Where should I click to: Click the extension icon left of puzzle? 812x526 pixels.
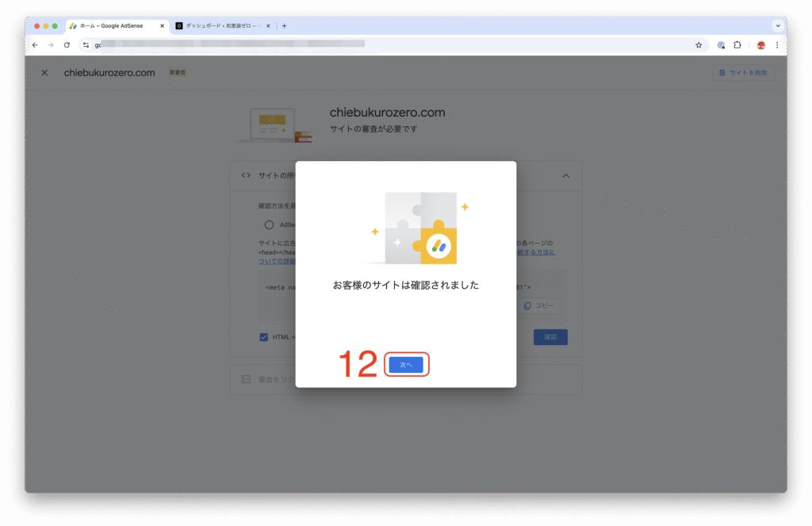tap(721, 45)
